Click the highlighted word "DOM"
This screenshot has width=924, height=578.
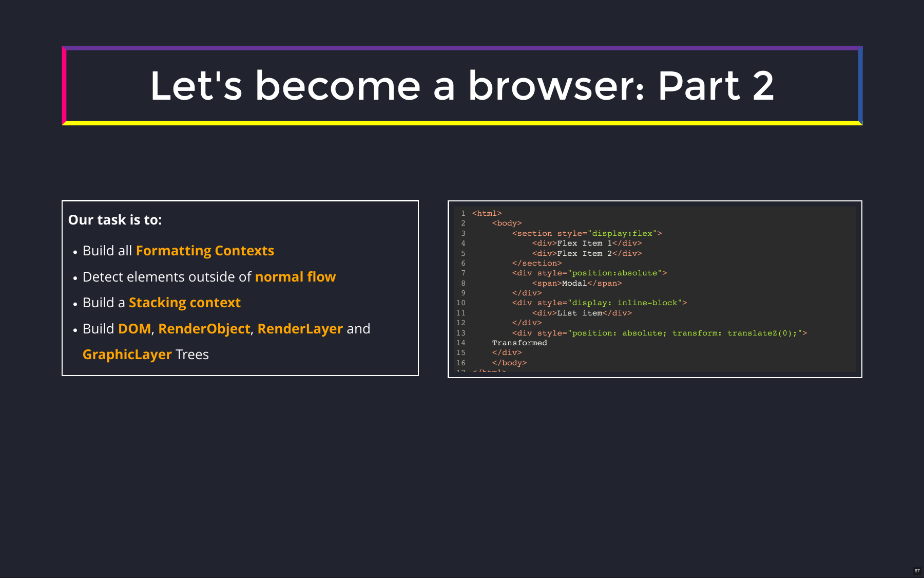[x=134, y=329]
